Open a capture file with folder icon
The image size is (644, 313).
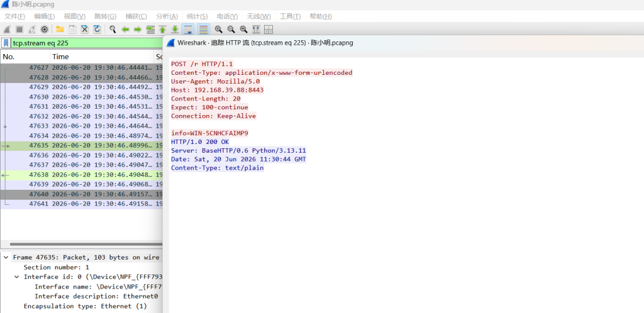tap(60, 30)
